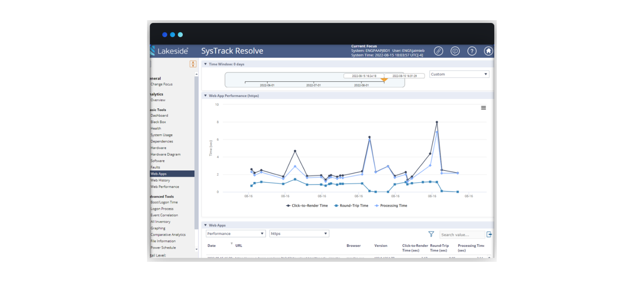The width and height of the screenshot is (644, 282).
Task: Click the highest Click-to-Render data point
Action: (x=437, y=122)
